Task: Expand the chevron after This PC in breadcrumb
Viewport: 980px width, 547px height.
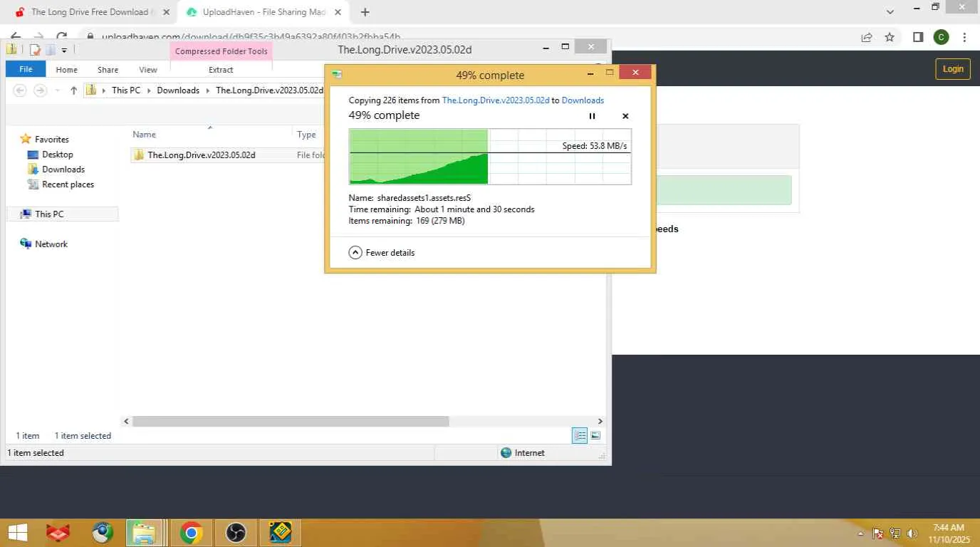Action: [x=149, y=90]
